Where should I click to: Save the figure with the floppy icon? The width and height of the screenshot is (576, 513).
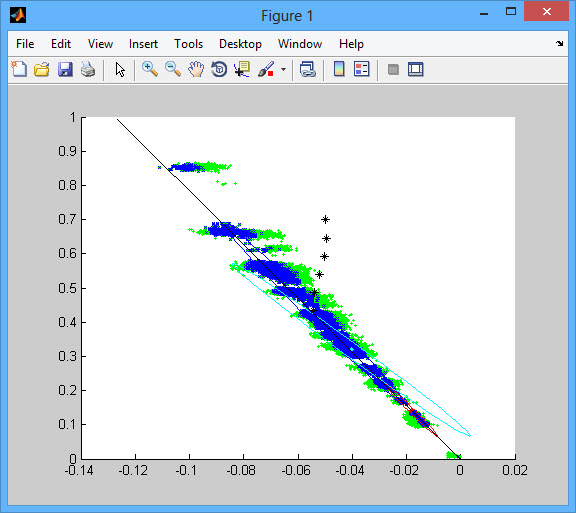click(65, 69)
